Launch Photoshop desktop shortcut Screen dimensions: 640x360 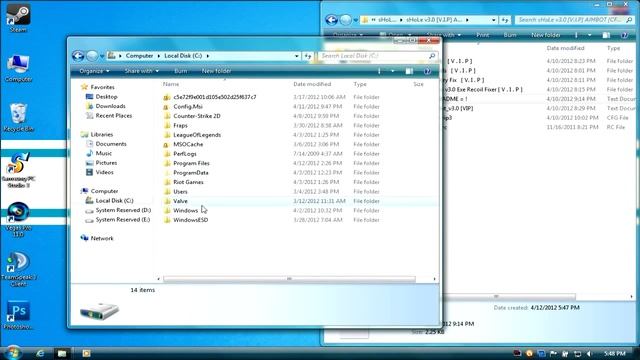(18, 315)
